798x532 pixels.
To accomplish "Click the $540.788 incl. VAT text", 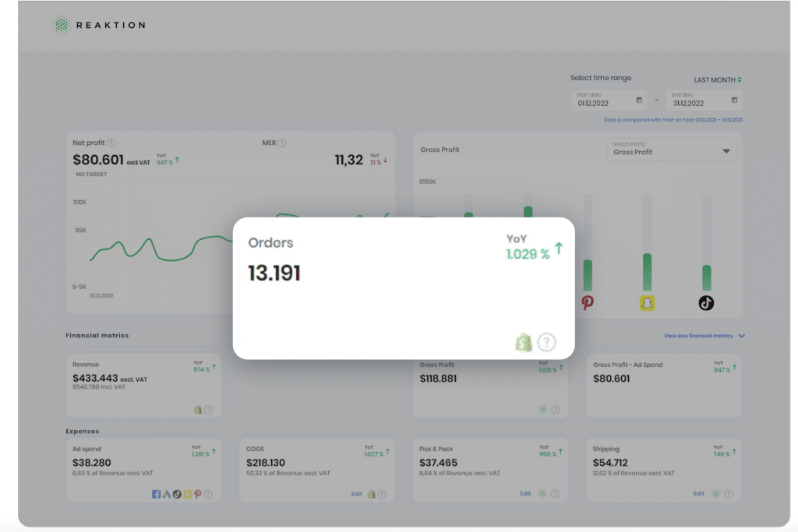I will 99,387.
